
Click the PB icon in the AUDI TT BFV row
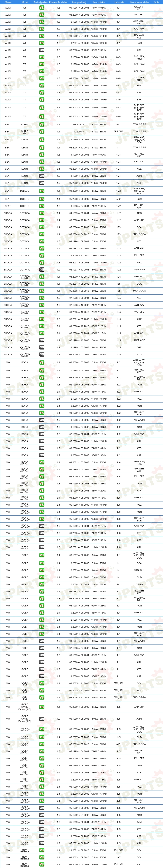[42, 86]
